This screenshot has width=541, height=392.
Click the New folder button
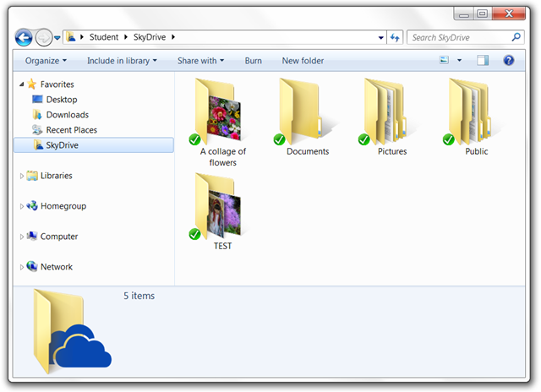pos(303,61)
